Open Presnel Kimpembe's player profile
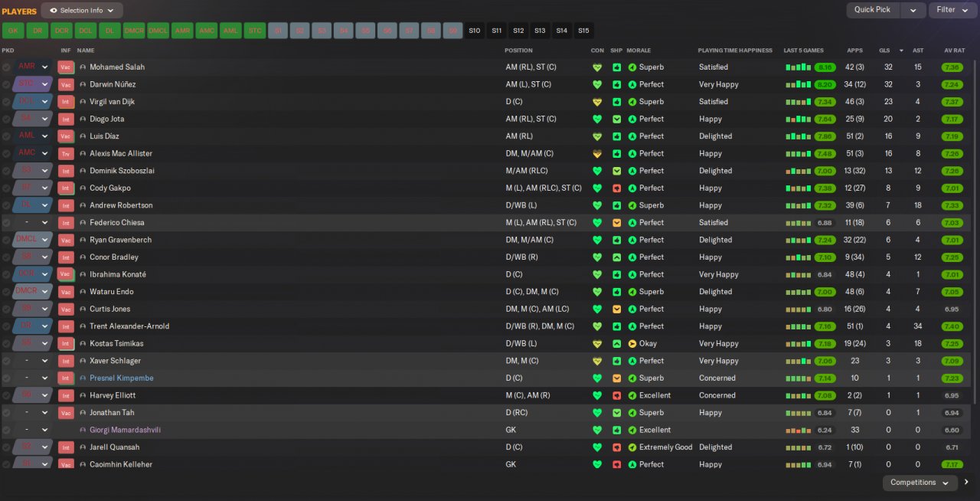 pos(122,378)
